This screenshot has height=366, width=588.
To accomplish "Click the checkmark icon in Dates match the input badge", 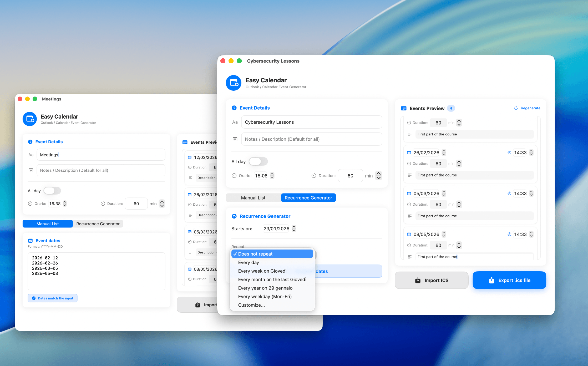I will (34, 298).
